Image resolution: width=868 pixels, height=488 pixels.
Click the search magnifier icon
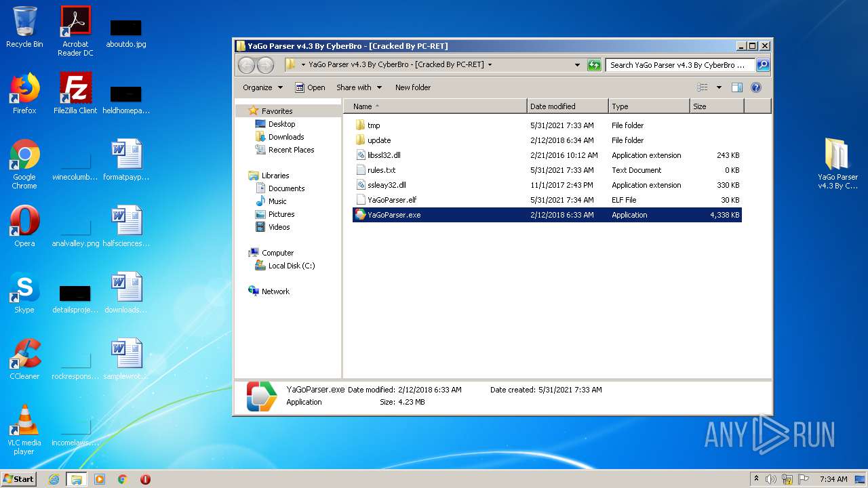(x=763, y=65)
